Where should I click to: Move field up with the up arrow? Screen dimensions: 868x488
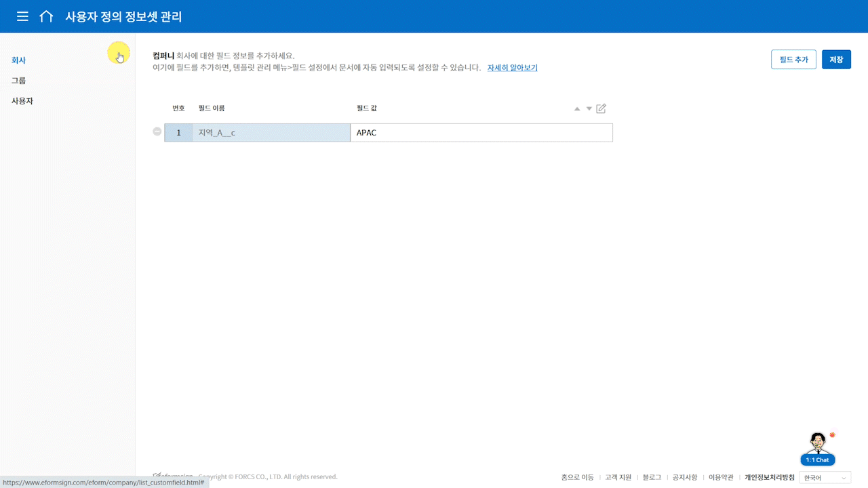(x=577, y=108)
